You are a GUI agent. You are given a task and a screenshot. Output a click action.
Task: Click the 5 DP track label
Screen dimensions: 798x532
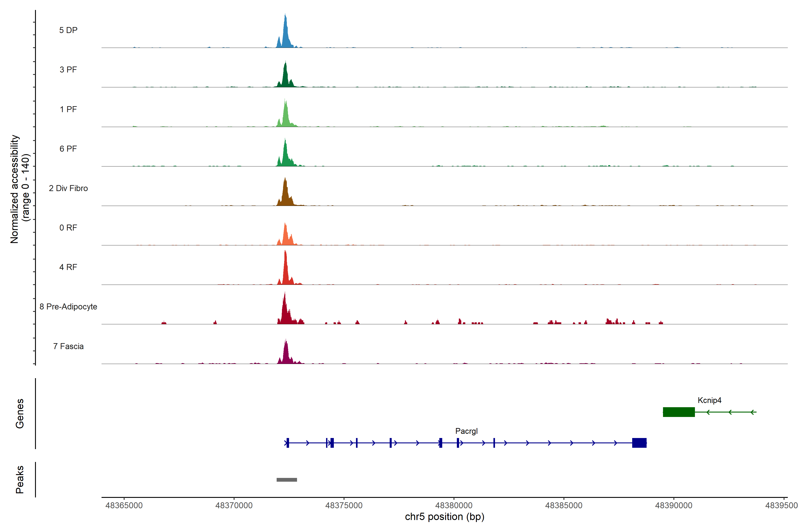pos(68,30)
